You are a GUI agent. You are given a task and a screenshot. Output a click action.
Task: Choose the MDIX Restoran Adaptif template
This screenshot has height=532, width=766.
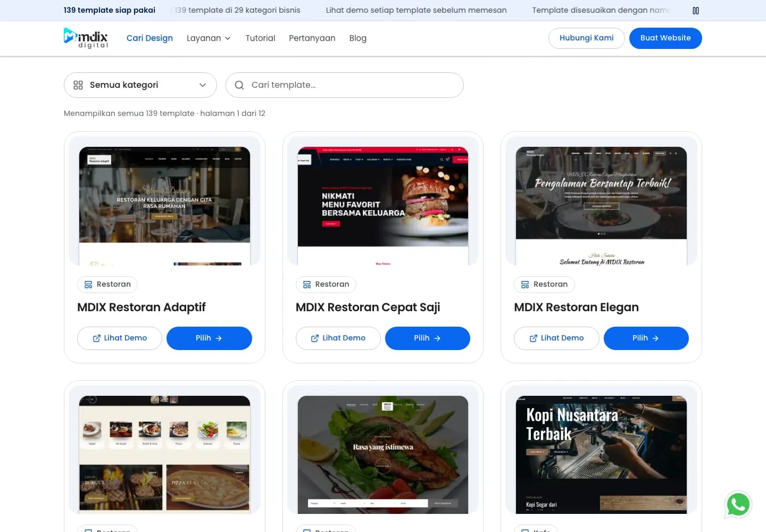(209, 338)
